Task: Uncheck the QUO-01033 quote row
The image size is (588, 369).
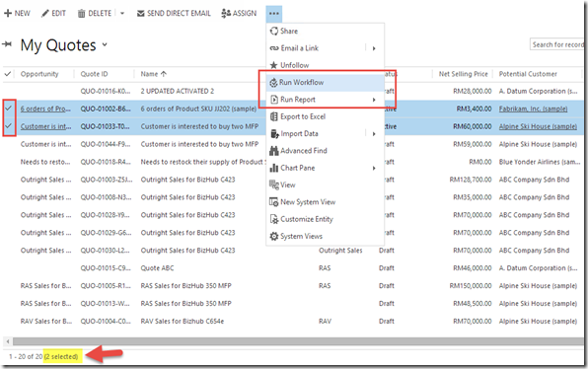Action: point(8,126)
